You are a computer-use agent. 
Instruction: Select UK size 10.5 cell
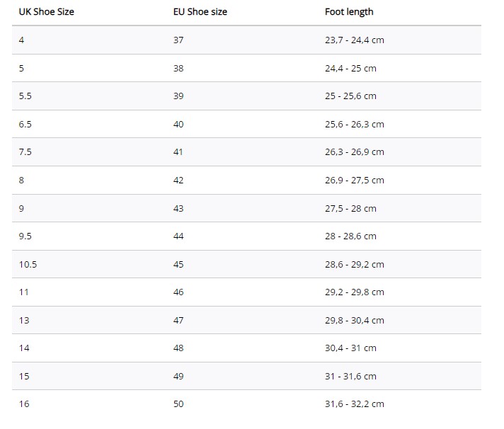point(28,264)
